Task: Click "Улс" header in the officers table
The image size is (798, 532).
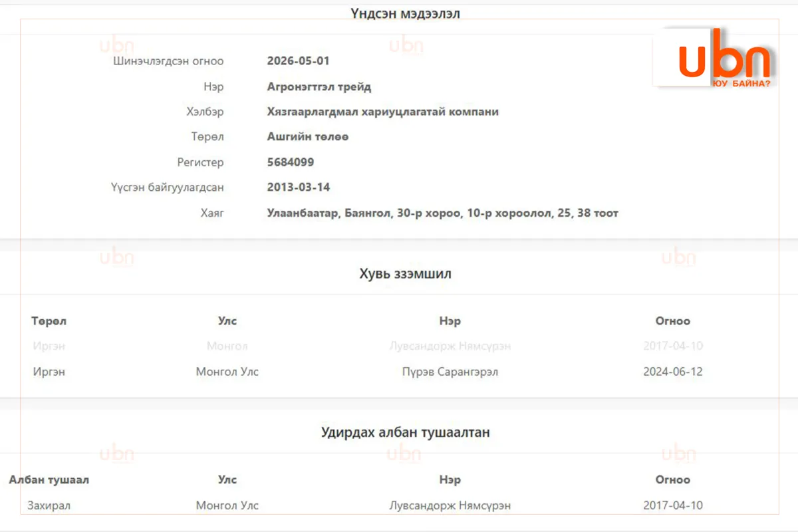Action: tap(227, 480)
